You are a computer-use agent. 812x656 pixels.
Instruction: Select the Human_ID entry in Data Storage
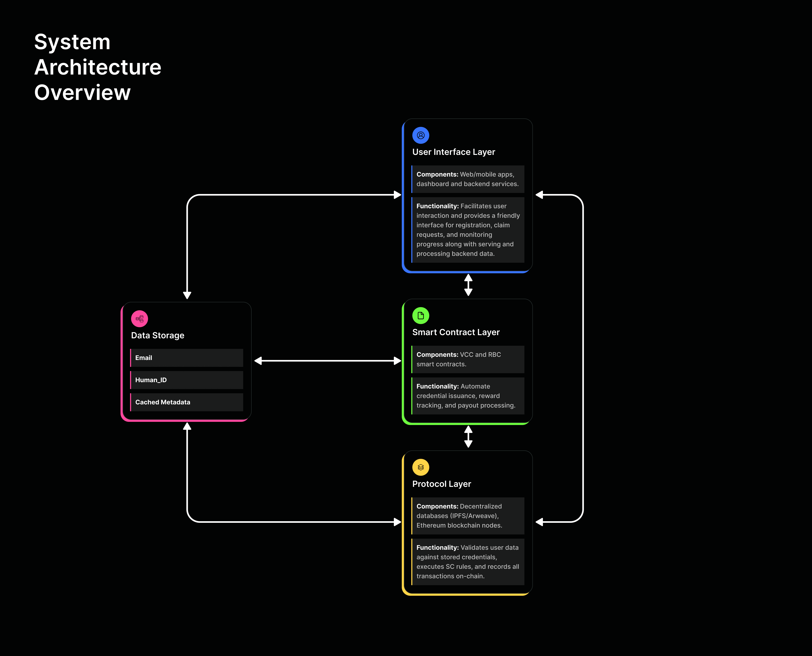pos(187,380)
